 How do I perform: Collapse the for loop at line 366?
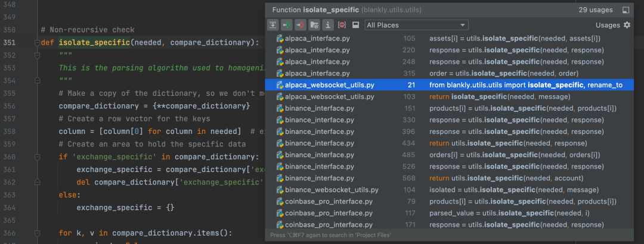pyautogui.click(x=38, y=233)
